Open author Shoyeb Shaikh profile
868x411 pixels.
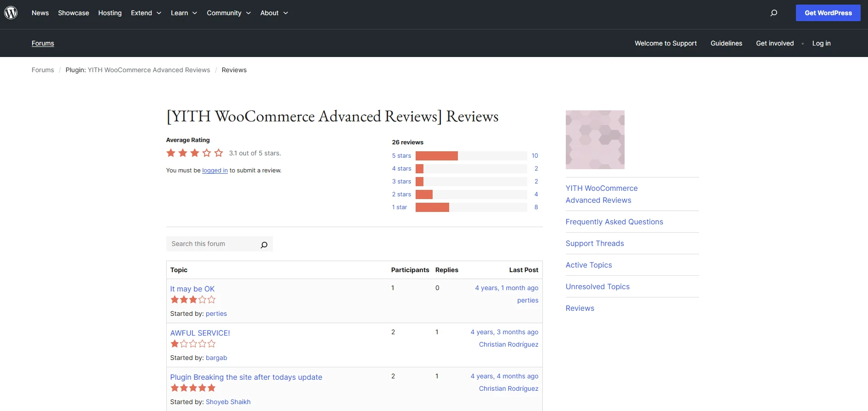(x=228, y=402)
